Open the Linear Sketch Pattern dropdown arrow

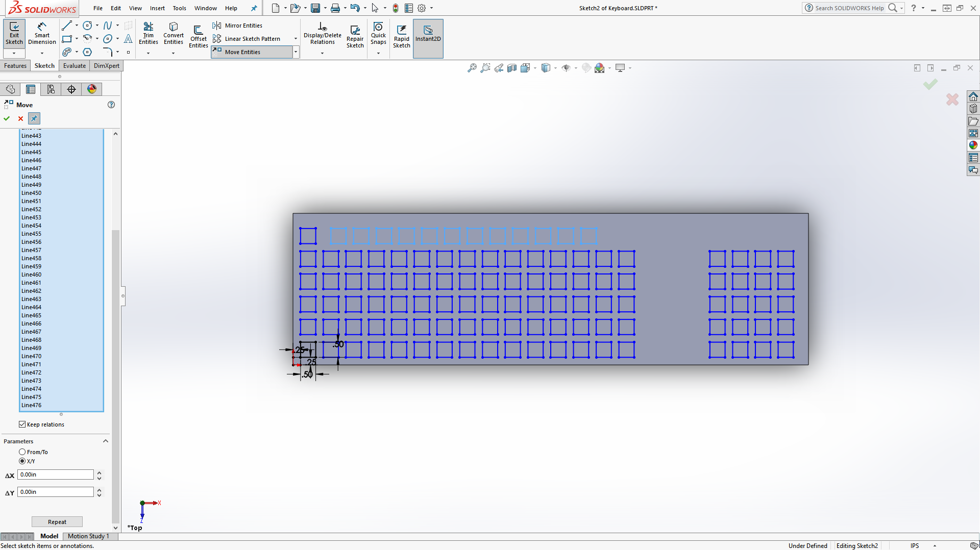296,39
